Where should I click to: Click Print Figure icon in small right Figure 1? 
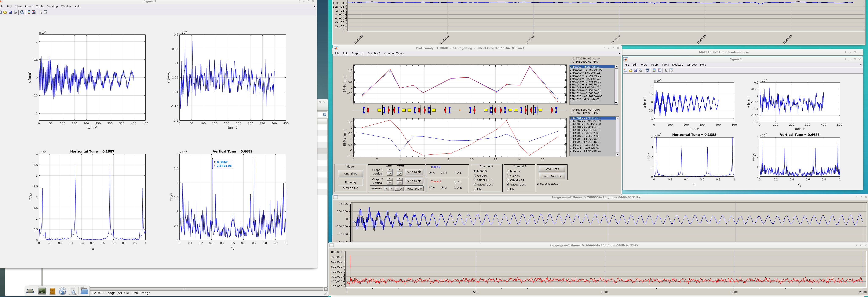(x=641, y=70)
